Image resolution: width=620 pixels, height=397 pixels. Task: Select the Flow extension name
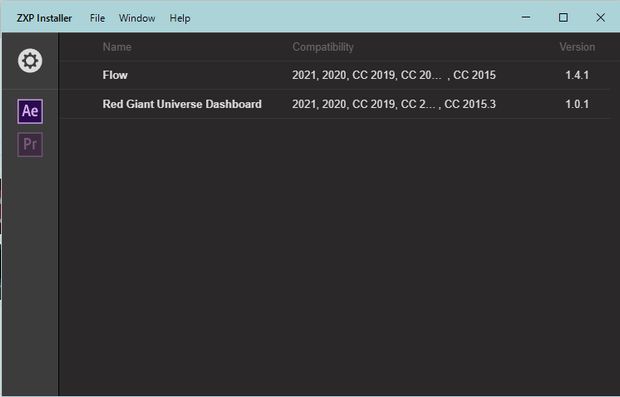[115, 75]
